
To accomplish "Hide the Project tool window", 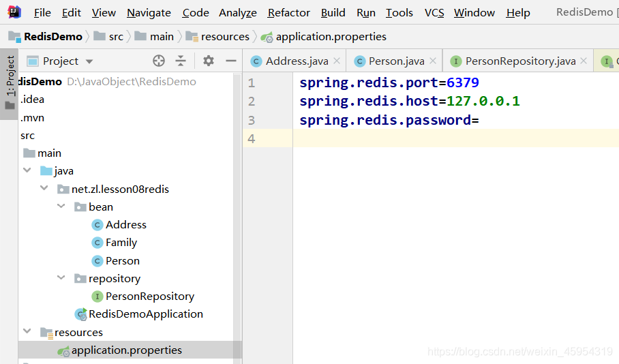I will [x=231, y=61].
